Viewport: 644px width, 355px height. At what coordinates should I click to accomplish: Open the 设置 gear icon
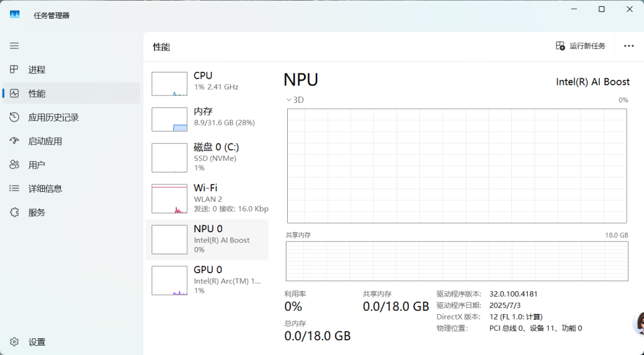point(14,342)
